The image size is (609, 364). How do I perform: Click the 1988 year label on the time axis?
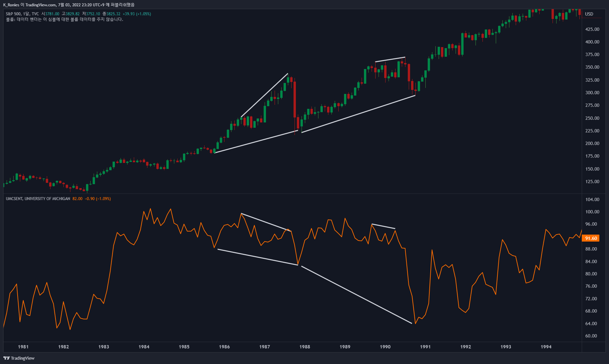[x=304, y=347]
